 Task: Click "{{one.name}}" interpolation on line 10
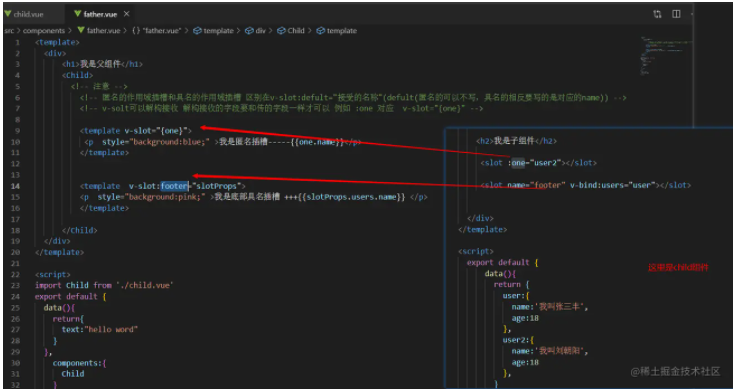point(317,142)
